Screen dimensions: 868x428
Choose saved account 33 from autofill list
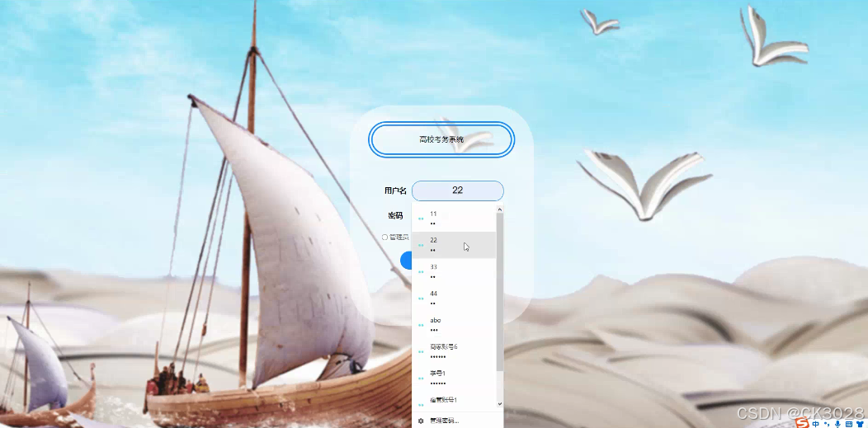(x=454, y=271)
